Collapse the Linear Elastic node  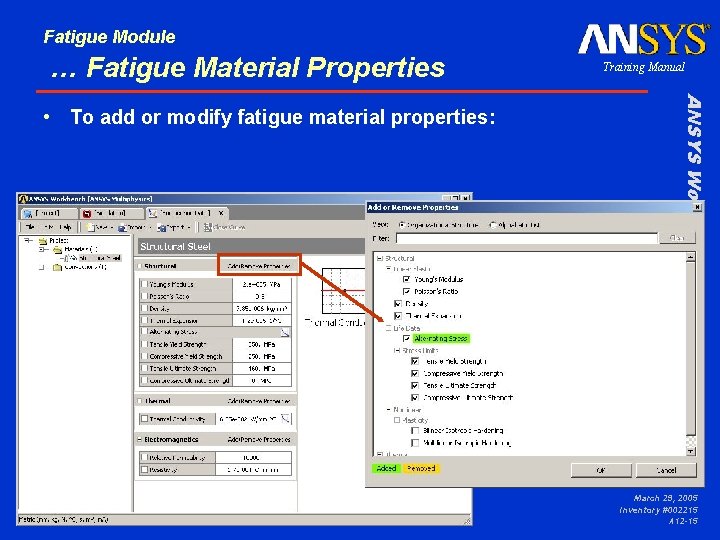[x=388, y=269]
